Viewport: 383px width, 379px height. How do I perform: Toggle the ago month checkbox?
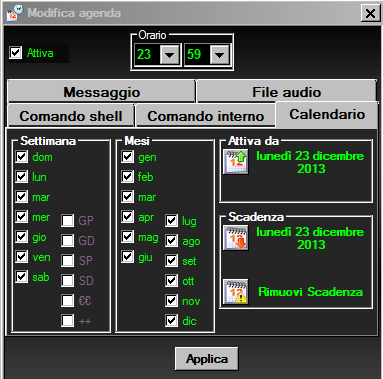(172, 241)
